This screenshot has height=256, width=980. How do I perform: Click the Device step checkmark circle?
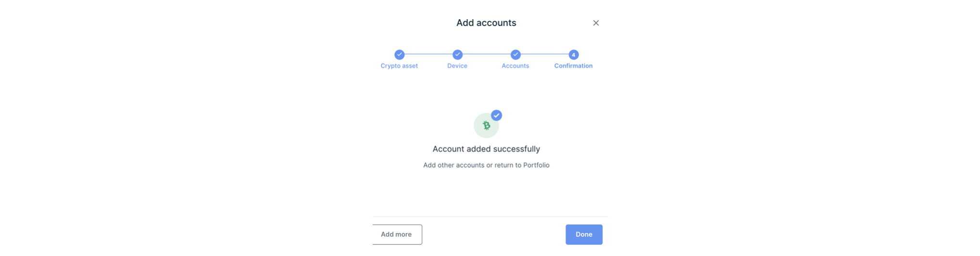coord(457,54)
